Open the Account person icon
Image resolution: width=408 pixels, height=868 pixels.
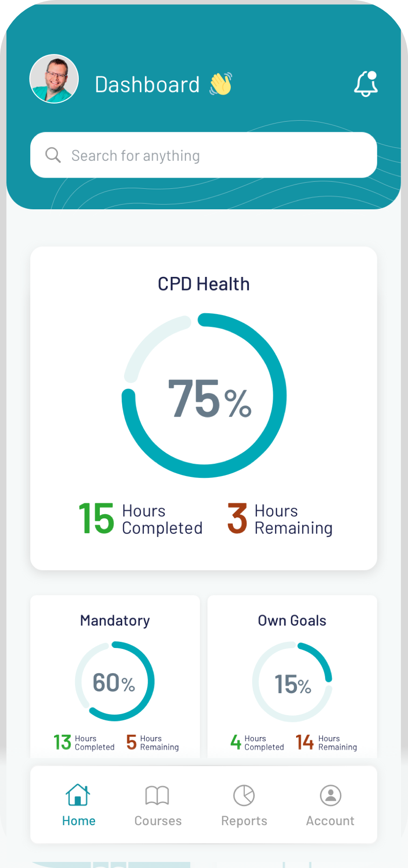tap(331, 795)
